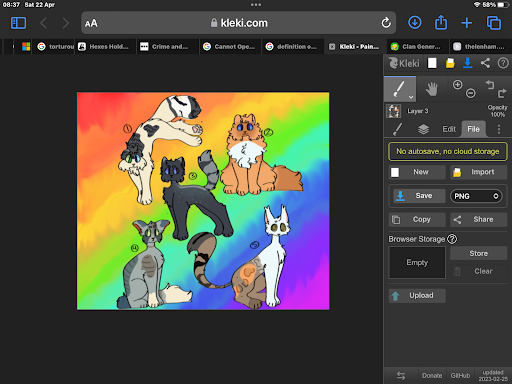The height and width of the screenshot is (384, 512).
Task: Click the Empty storage preview
Action: coord(417,262)
